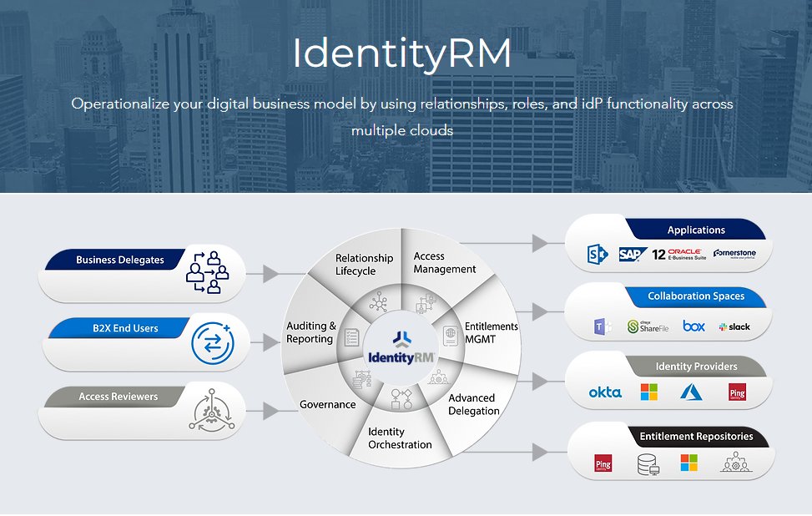This screenshot has width=812, height=516.
Task: Click the Business Delegates people-flow icon
Action: (x=207, y=272)
